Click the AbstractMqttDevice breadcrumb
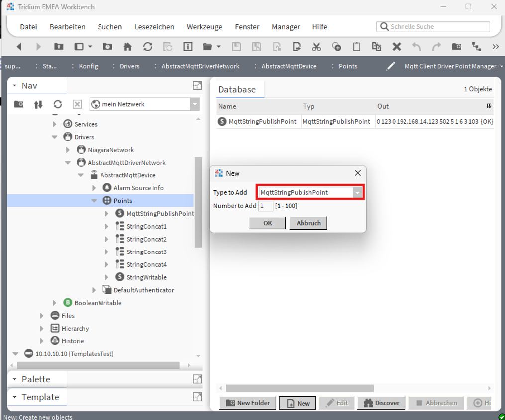 tap(289, 66)
